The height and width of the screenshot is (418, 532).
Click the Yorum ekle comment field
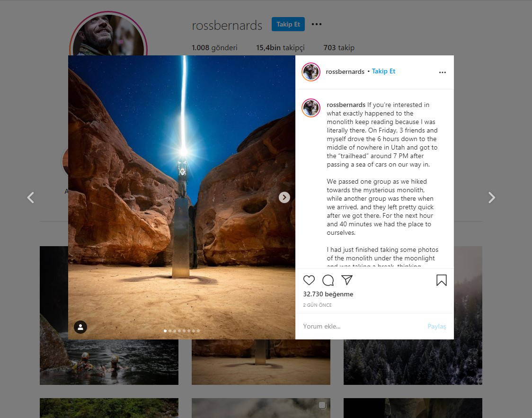360,326
